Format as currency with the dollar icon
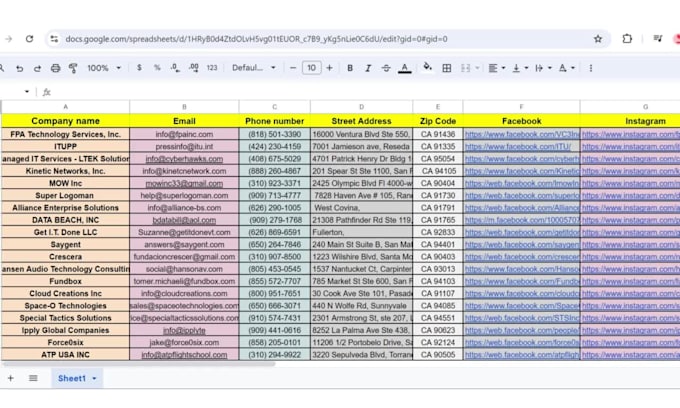 click(x=139, y=68)
